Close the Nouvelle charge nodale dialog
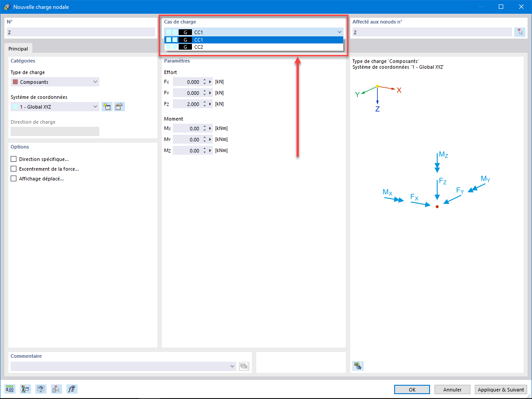Screen dimensions: 532x399 pos(521,7)
